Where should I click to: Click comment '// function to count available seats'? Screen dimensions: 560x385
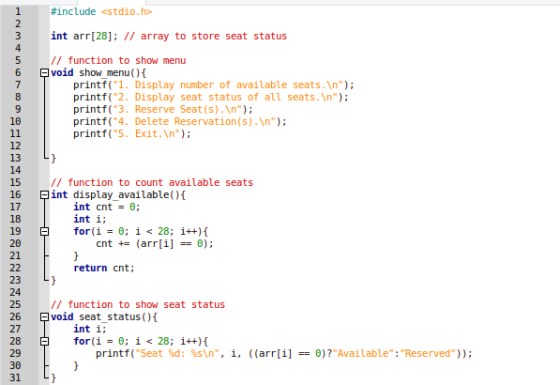click(x=152, y=182)
